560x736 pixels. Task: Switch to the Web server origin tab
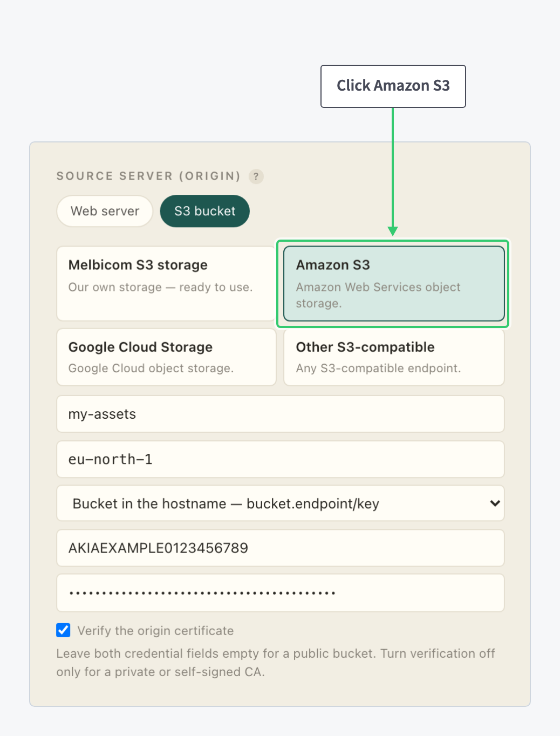(x=105, y=211)
